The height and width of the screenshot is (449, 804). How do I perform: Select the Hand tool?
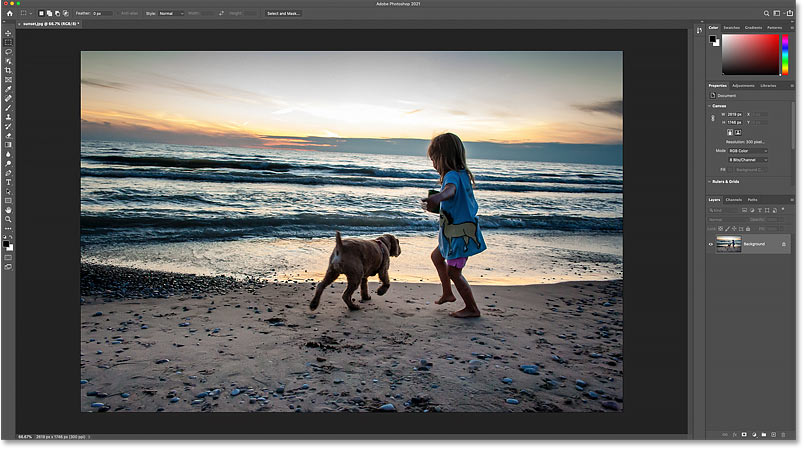click(8, 210)
